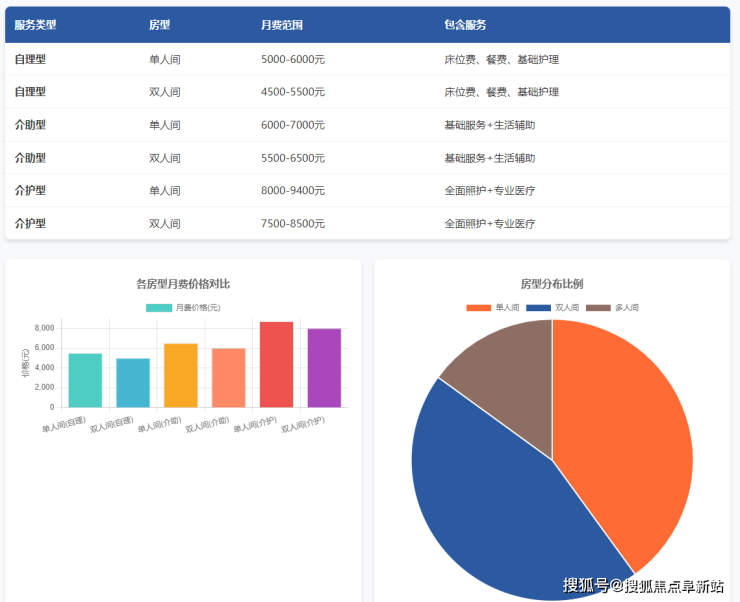Toggle the 月费价格(元) legend in bar chart
Viewport: 740px width, 602px height.
coord(183,307)
